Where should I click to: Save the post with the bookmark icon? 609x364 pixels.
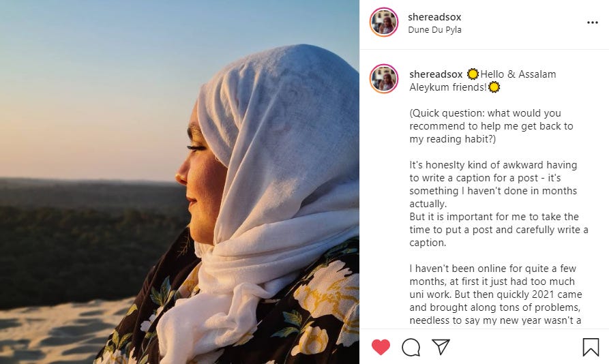tap(591, 347)
